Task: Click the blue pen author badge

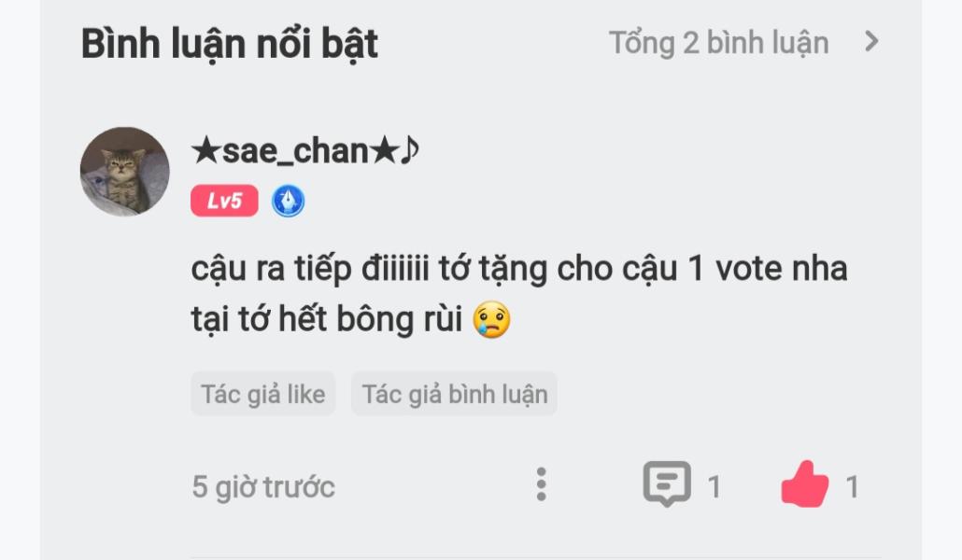Action: click(x=289, y=202)
